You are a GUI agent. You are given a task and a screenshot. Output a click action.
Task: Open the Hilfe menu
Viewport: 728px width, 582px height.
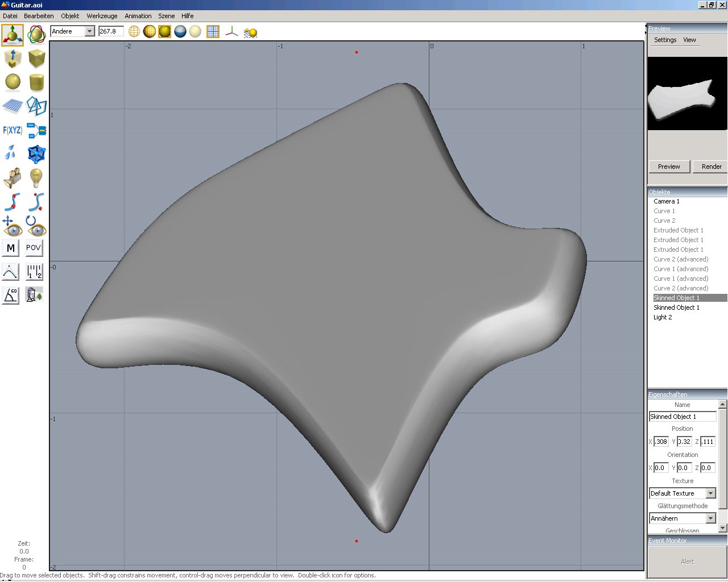188,16
